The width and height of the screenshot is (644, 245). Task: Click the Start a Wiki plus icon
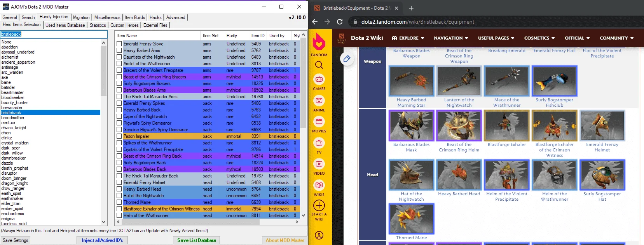pyautogui.click(x=319, y=205)
